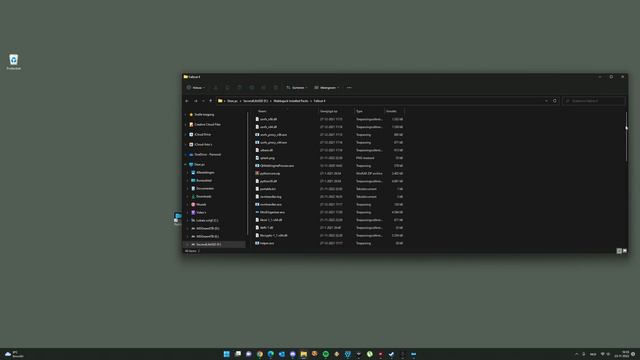Click the Forward navigation arrow
Image resolution: width=640 pixels, height=360 pixels.
coord(196,101)
